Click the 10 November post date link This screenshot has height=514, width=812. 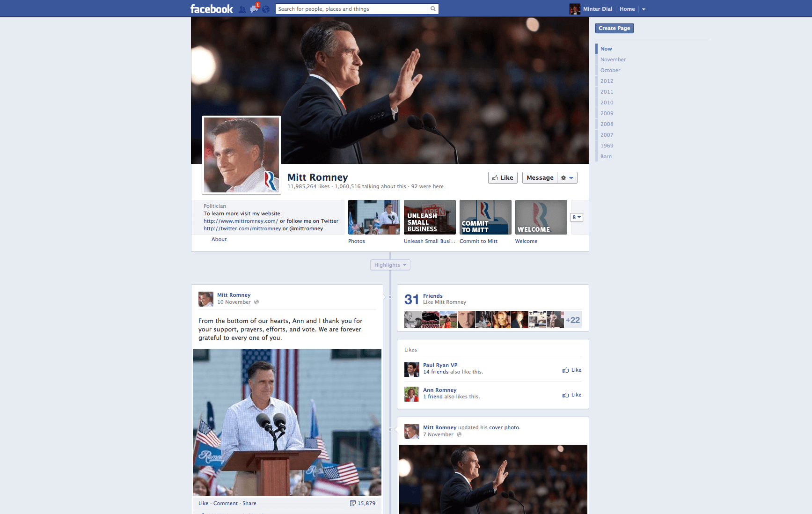tap(234, 302)
